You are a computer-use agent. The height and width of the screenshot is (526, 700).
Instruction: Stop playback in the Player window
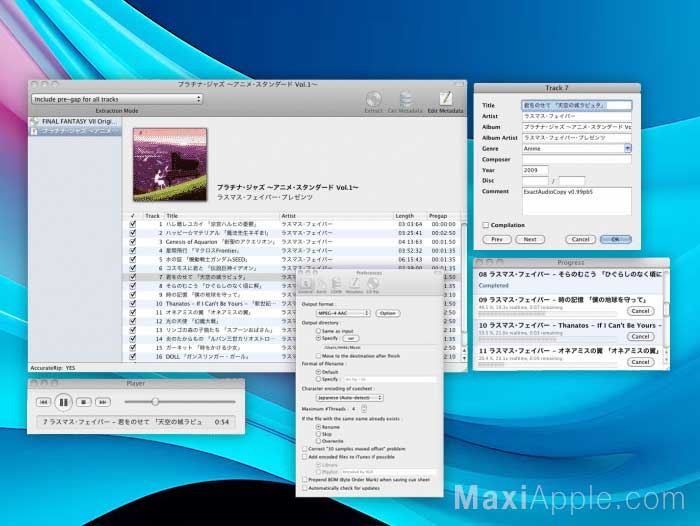83,402
